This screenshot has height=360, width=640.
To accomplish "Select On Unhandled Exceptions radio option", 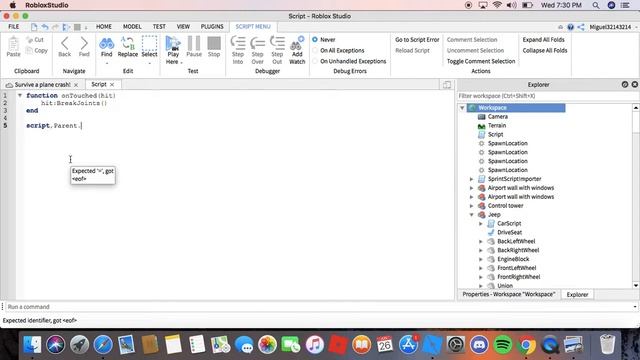I will coord(315,61).
